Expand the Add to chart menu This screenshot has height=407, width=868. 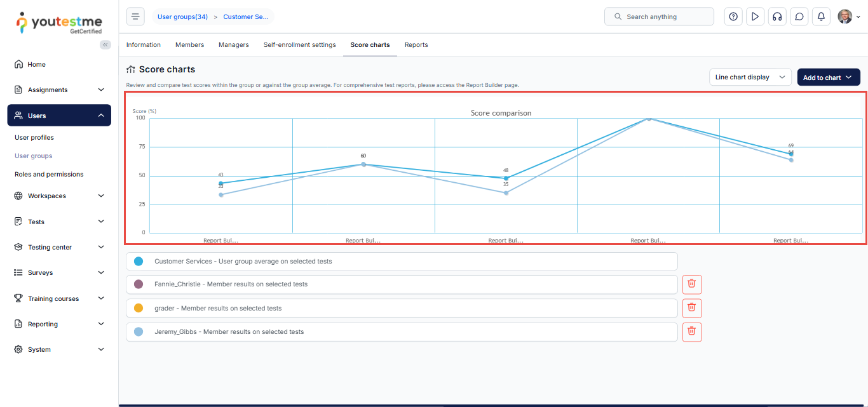(x=828, y=77)
